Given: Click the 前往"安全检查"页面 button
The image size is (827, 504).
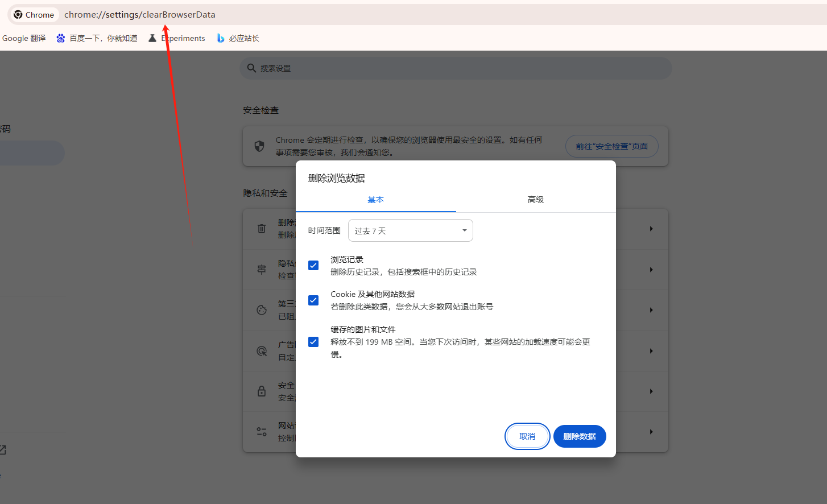Looking at the screenshot, I should [611, 146].
